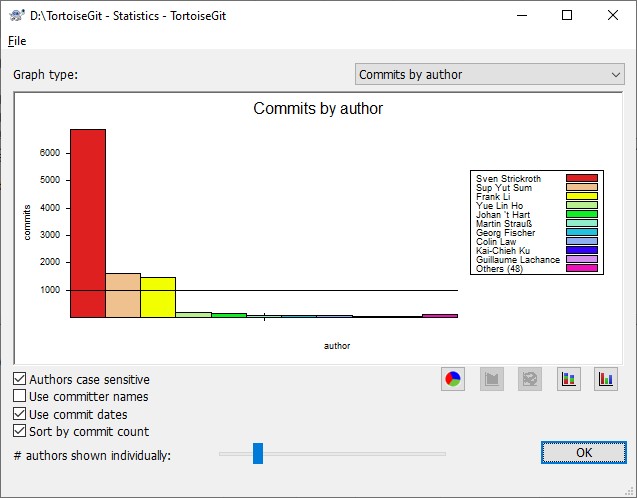Click the 'Johan 't Hart' legend name
637x498 pixels.
(x=503, y=215)
